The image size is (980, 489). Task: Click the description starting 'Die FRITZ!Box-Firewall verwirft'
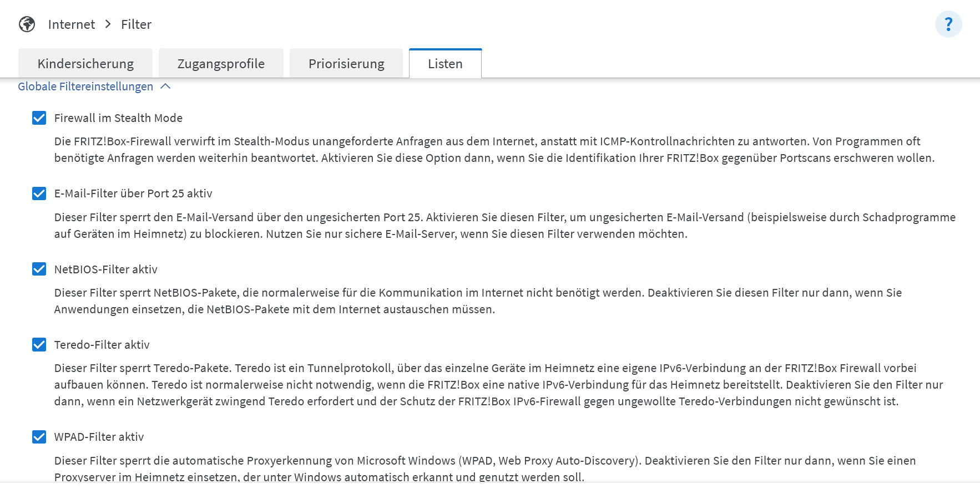[x=494, y=150]
